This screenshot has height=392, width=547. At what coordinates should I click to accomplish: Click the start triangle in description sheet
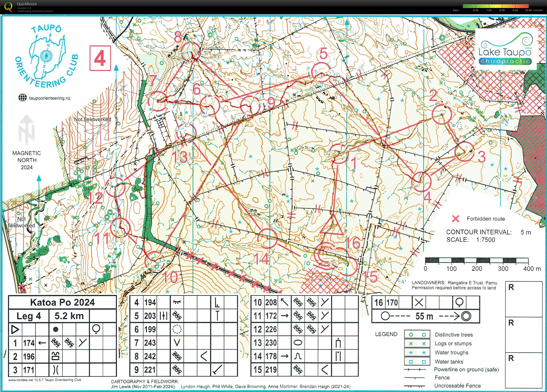coord(15,329)
